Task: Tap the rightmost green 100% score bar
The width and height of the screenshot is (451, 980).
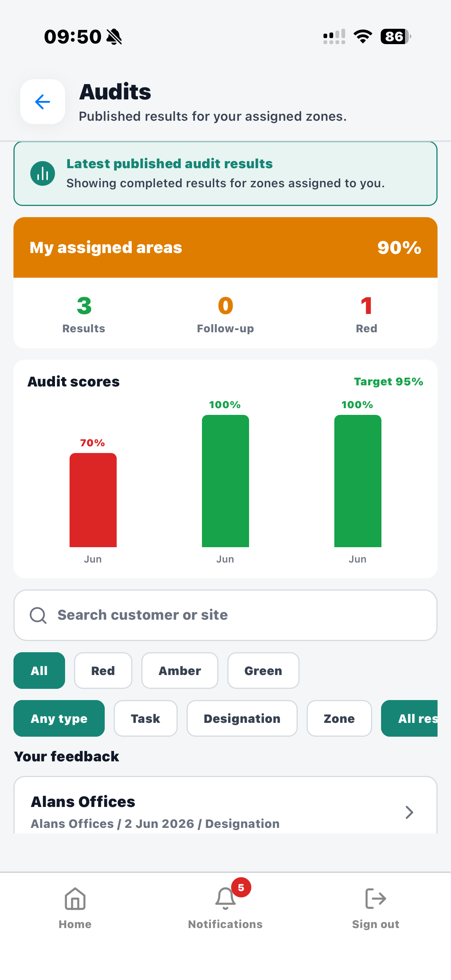Action: pyautogui.click(x=358, y=481)
